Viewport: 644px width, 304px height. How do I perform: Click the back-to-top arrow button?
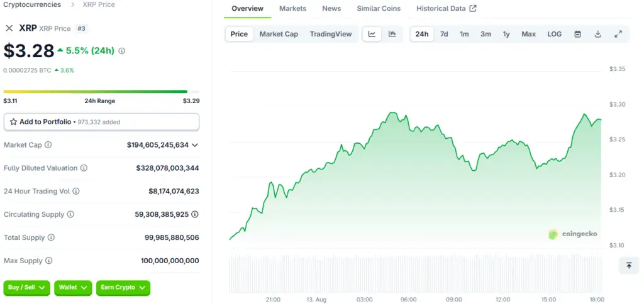coord(629,266)
